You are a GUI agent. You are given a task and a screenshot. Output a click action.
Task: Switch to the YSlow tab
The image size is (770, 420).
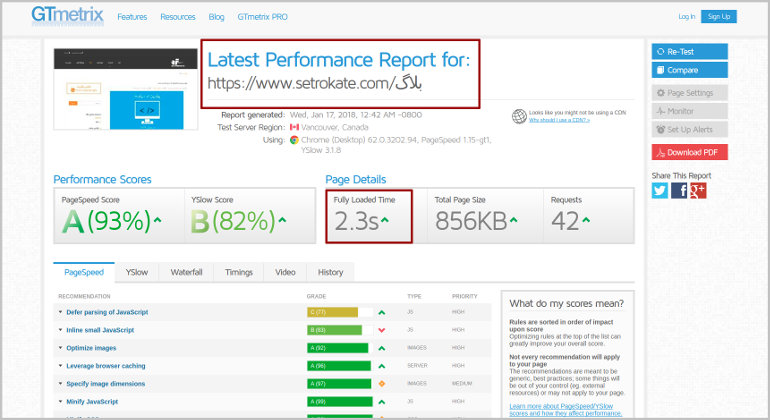pyautogui.click(x=137, y=272)
